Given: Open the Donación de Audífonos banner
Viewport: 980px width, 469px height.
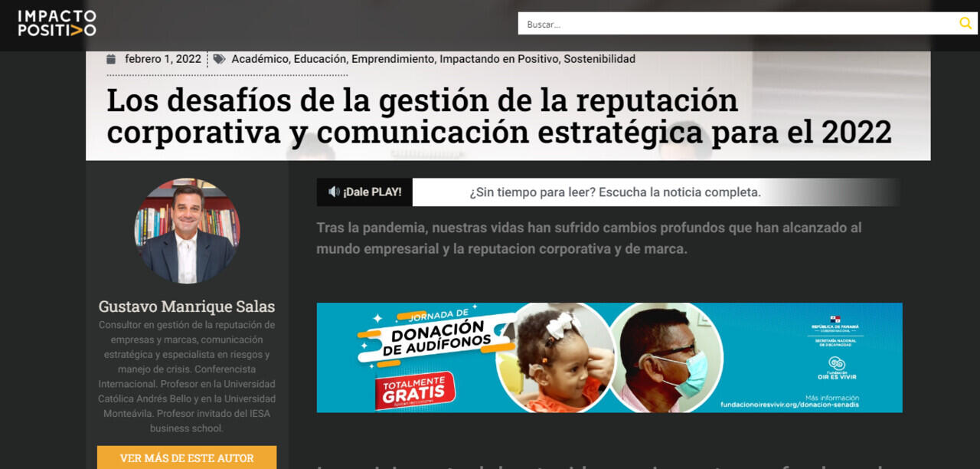Looking at the screenshot, I should tap(609, 357).
